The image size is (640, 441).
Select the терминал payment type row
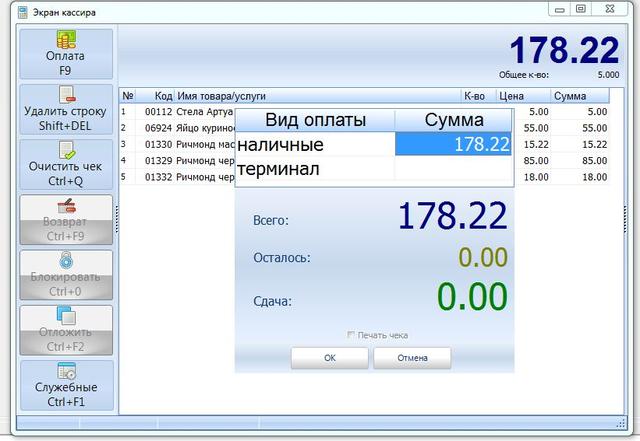click(315, 169)
